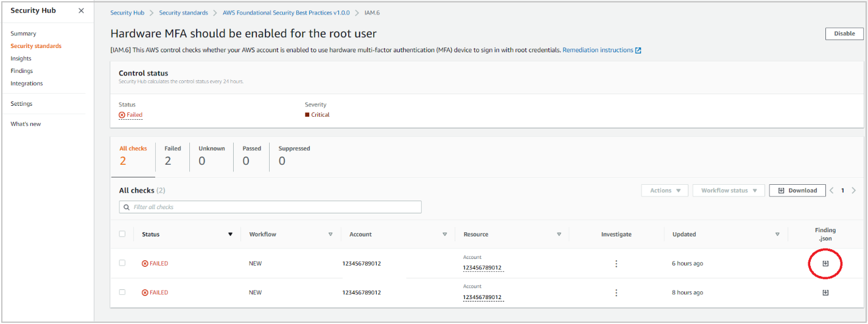Click the Download button

click(x=797, y=190)
